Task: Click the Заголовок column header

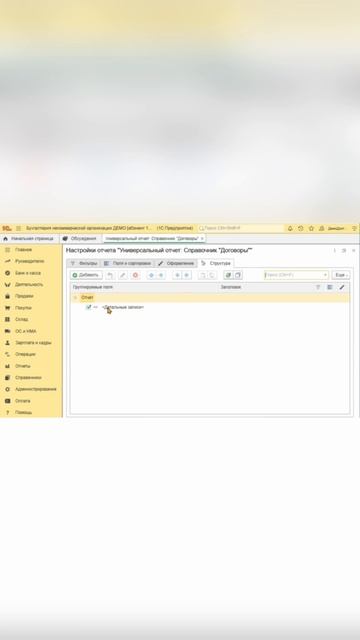Action: (231, 287)
